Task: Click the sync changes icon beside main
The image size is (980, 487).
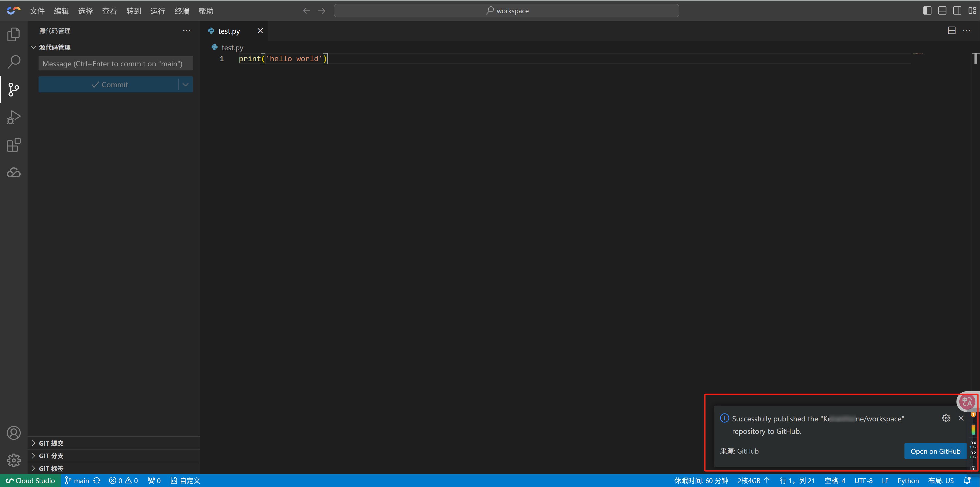Action: [x=97, y=481]
